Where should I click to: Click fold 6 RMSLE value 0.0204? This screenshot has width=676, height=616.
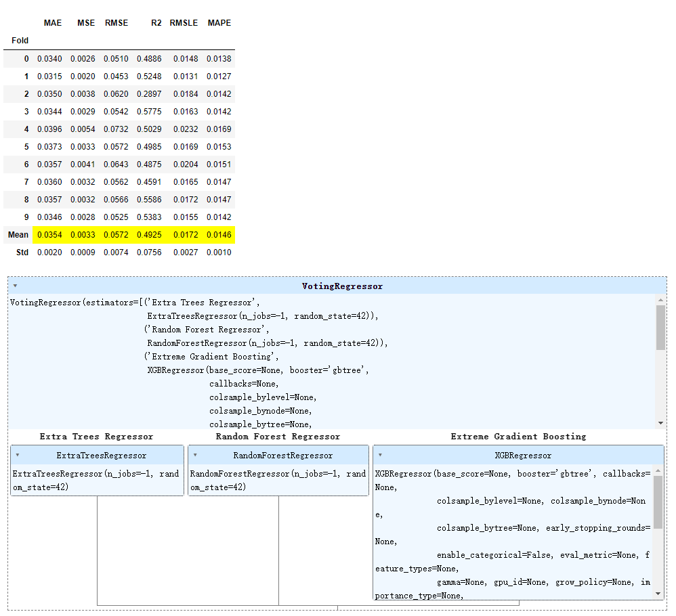186,164
